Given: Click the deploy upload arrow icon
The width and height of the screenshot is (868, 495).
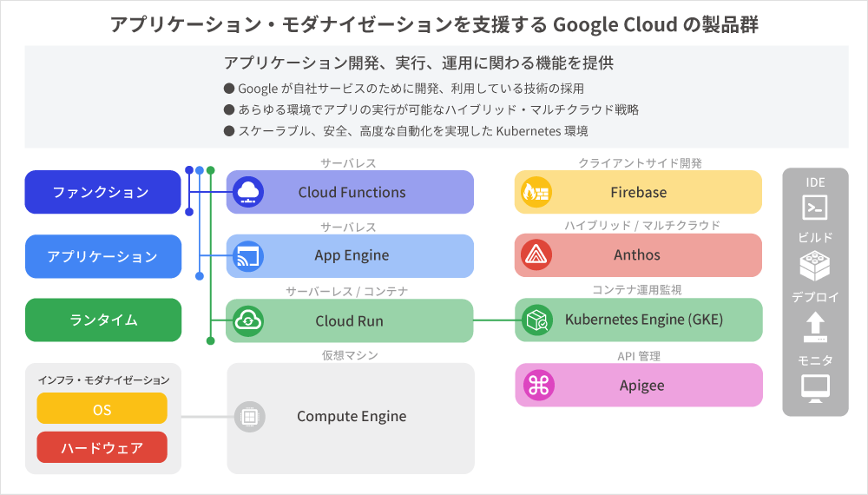Looking at the screenshot, I should (x=814, y=327).
